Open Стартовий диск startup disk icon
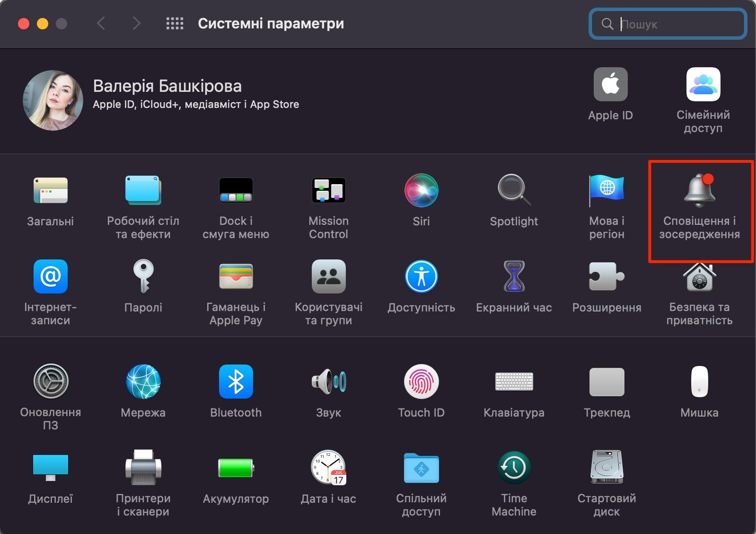The image size is (756, 534). click(607, 468)
